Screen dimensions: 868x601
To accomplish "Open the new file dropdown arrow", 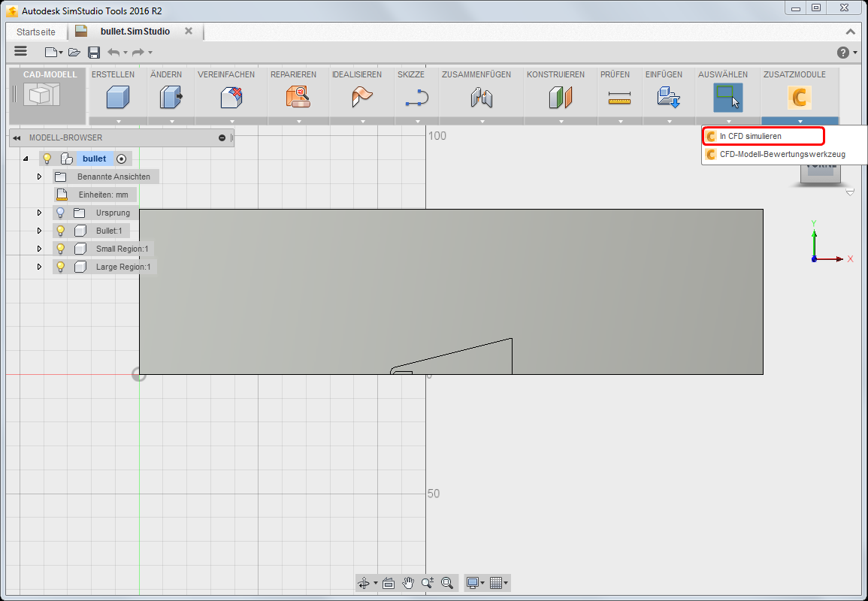I will 61,53.
